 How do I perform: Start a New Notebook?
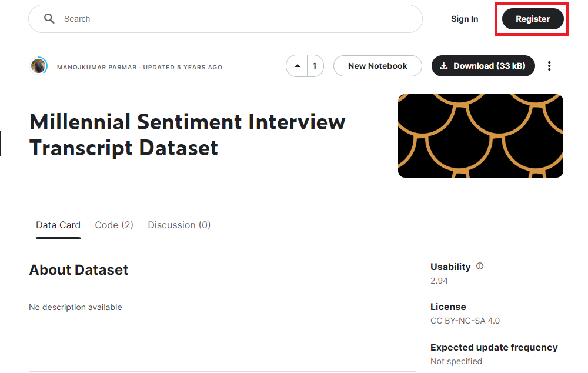[377, 66]
